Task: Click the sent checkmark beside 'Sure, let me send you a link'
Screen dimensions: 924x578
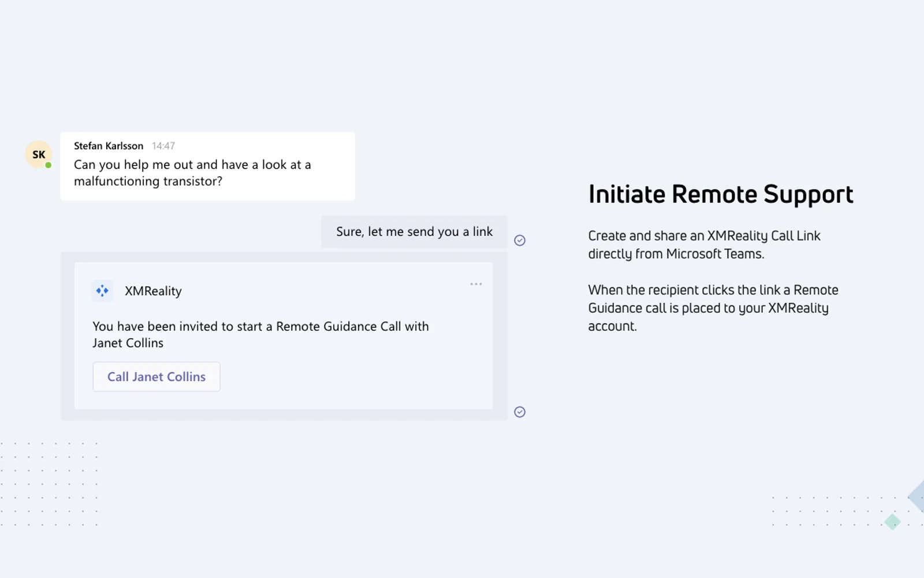Action: click(x=520, y=240)
